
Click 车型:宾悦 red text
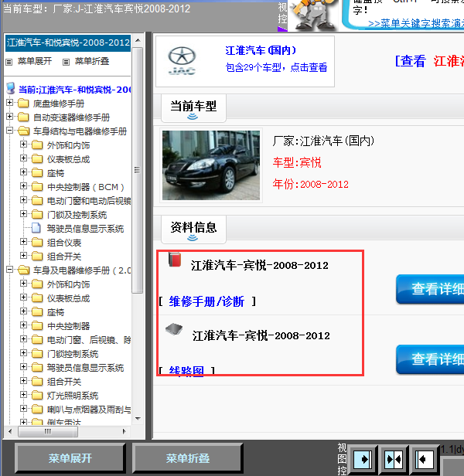[x=297, y=163]
